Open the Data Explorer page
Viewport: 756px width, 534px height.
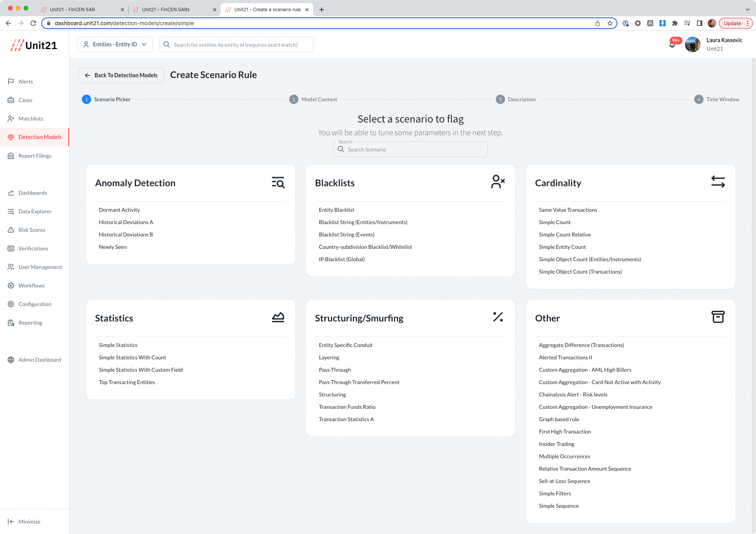coord(35,211)
